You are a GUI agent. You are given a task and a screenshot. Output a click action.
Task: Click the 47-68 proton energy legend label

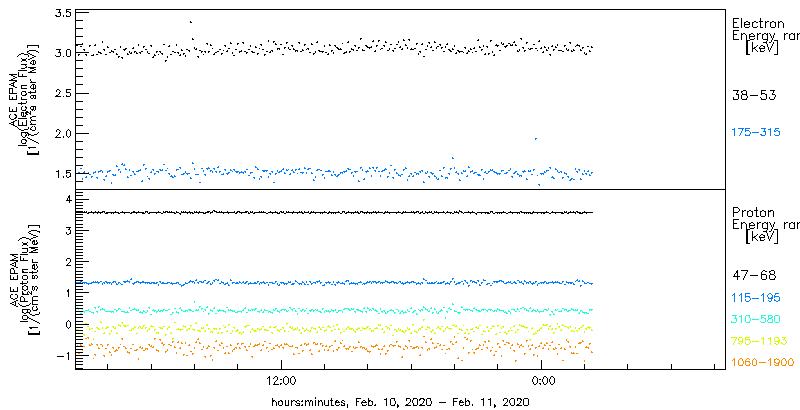click(x=754, y=276)
